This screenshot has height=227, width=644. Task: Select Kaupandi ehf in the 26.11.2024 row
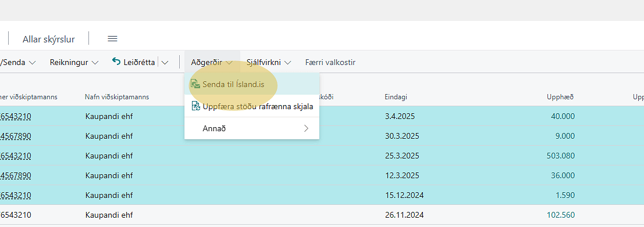(109, 215)
